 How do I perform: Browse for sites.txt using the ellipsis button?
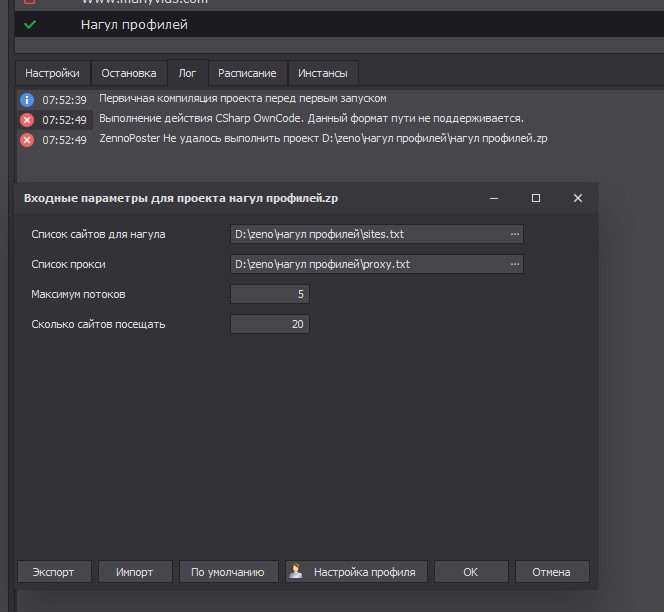(515, 234)
